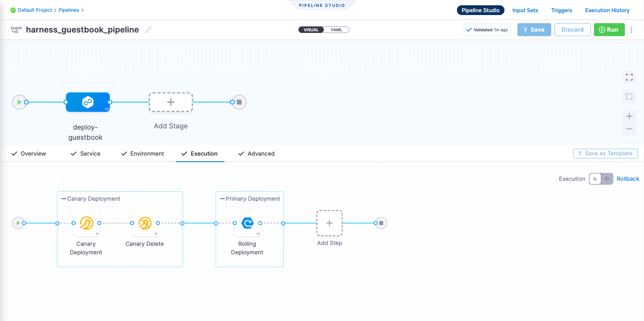
Task: Click the Add Step placeholder box
Action: [330, 223]
